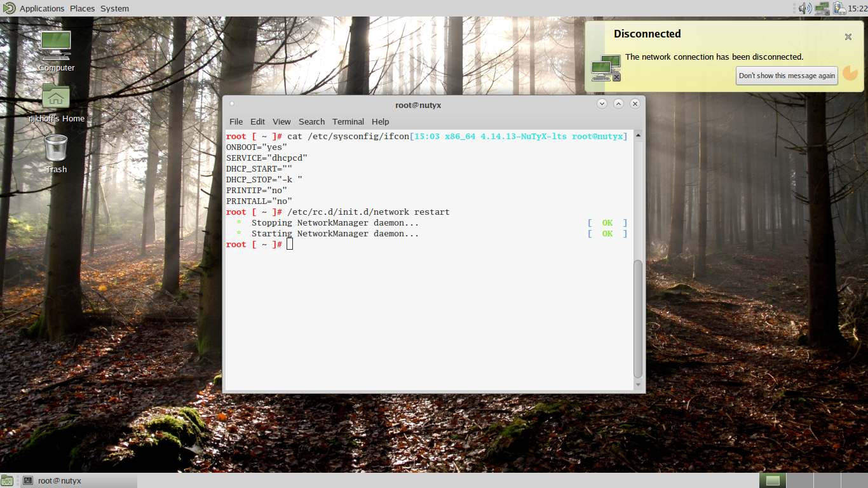This screenshot has height=488, width=868.
Task: Click the 'ONBOOT="yes"' terminal line
Action: (x=257, y=147)
